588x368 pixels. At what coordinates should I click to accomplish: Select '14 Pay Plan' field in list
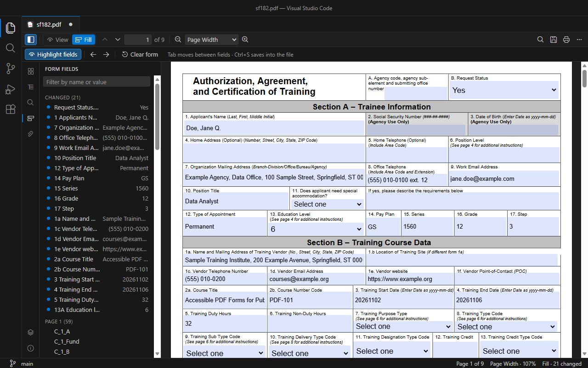pos(97,178)
